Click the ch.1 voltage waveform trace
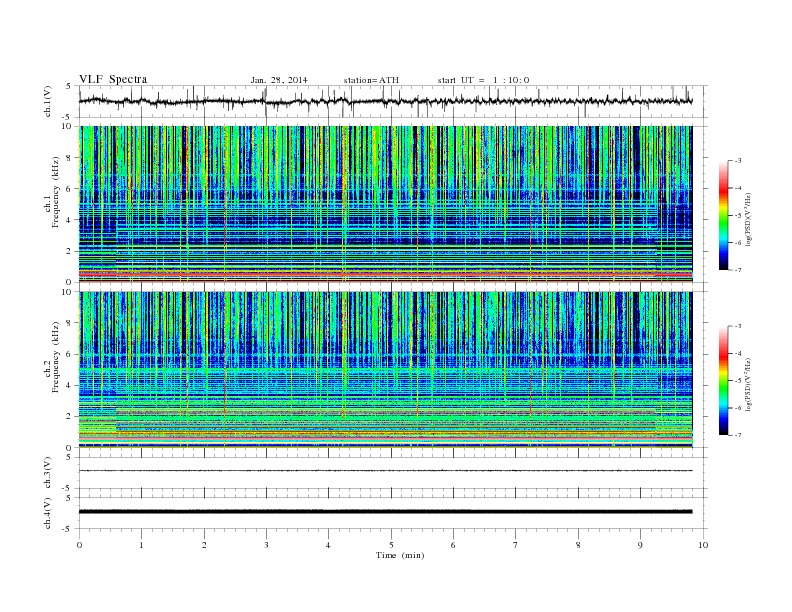This screenshot has height=612, width=792. (385, 101)
